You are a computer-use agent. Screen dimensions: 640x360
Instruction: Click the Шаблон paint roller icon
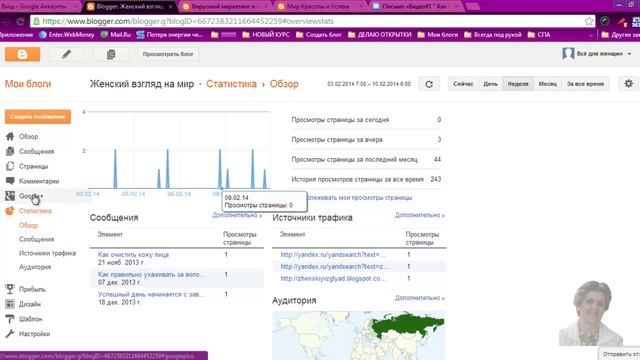pyautogui.click(x=10, y=319)
